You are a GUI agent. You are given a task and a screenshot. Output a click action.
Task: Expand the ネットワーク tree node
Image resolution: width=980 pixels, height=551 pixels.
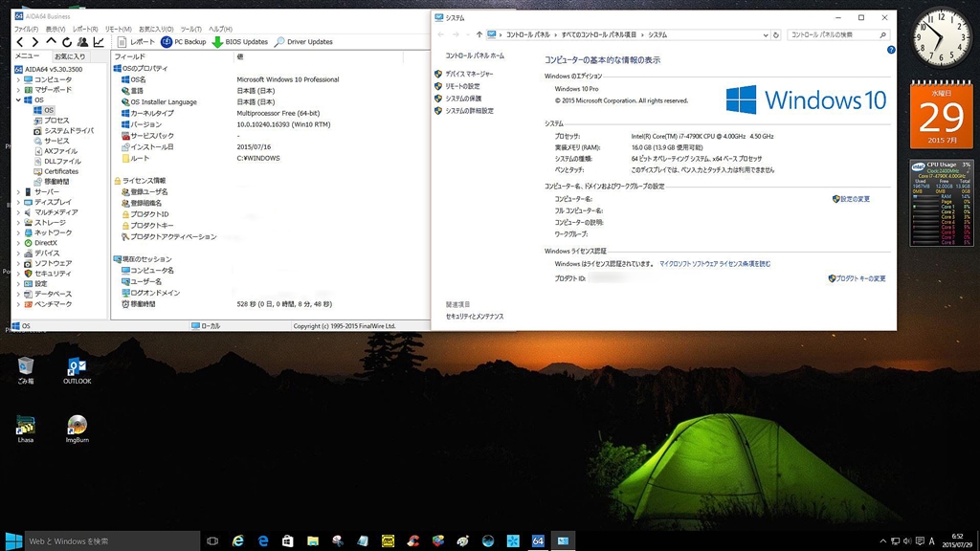pyautogui.click(x=18, y=232)
